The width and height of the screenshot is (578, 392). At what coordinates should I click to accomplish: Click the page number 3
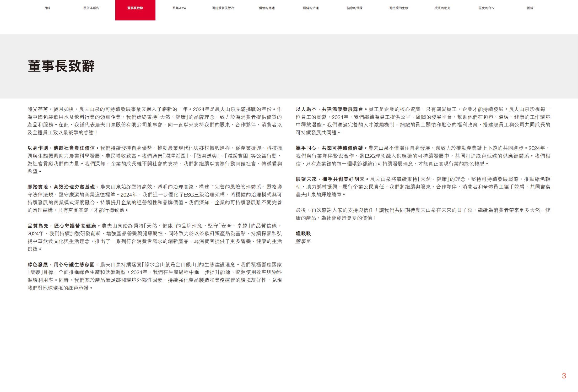tap(564, 376)
